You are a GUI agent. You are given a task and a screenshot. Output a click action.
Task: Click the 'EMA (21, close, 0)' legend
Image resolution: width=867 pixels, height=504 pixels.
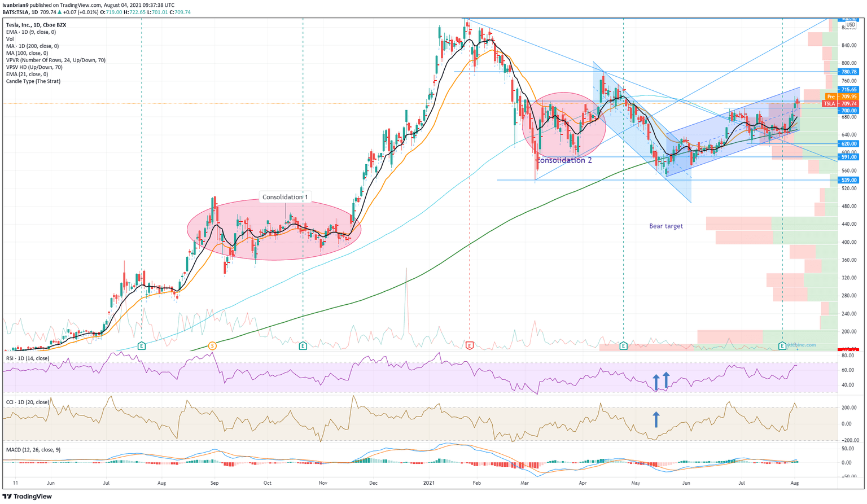[x=27, y=74]
